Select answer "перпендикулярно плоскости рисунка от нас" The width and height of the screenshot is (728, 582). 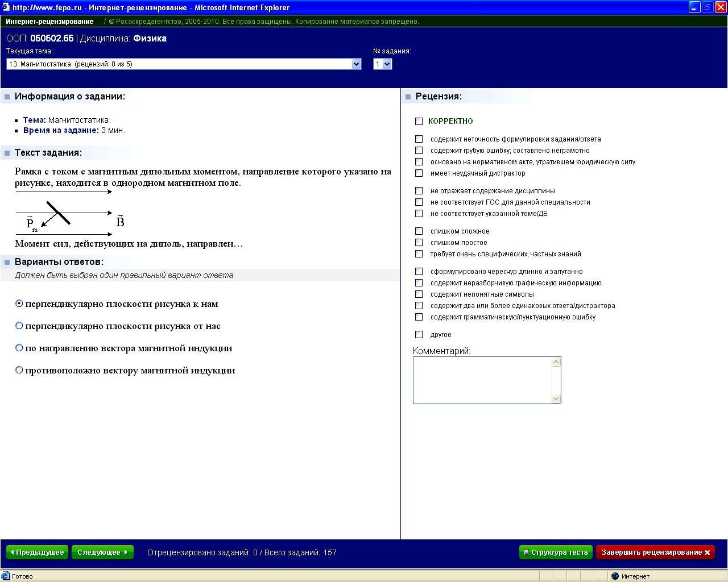[x=19, y=326]
